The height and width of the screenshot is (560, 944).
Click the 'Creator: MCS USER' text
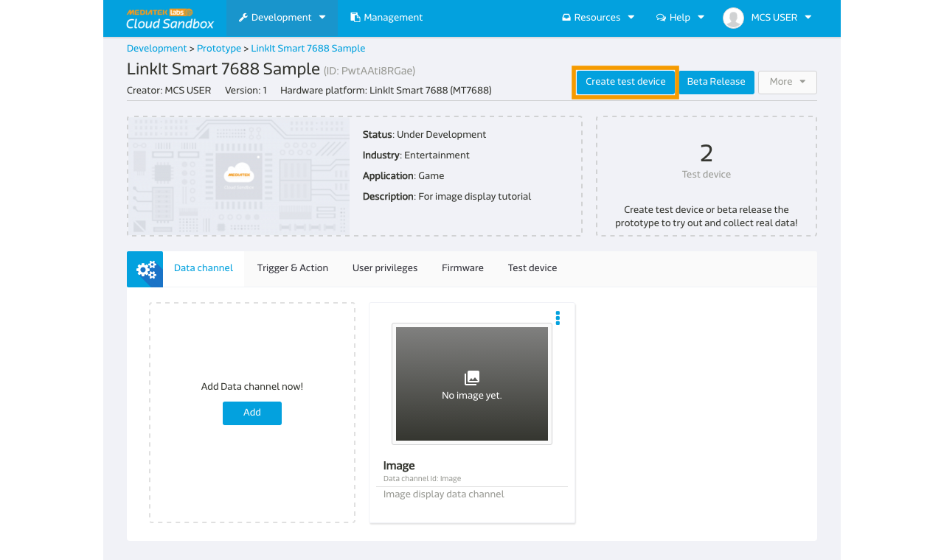pos(169,91)
